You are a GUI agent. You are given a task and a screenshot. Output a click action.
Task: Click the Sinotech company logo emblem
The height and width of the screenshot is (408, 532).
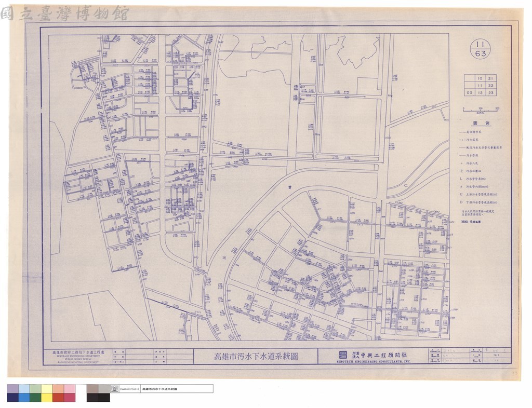click(343, 355)
